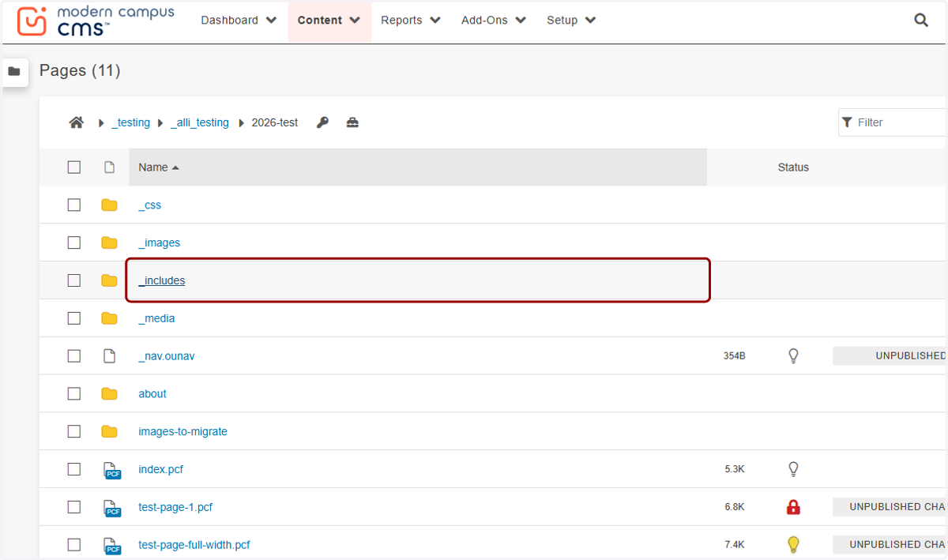Viewport: 948px width, 560px height.
Task: Tick the select-all checkbox in the header
Action: tap(74, 167)
